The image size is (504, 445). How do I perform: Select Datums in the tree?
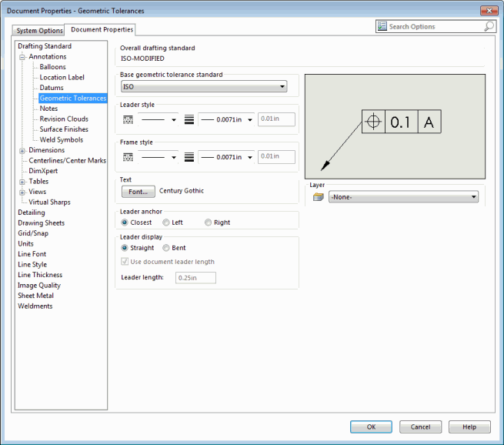52,88
